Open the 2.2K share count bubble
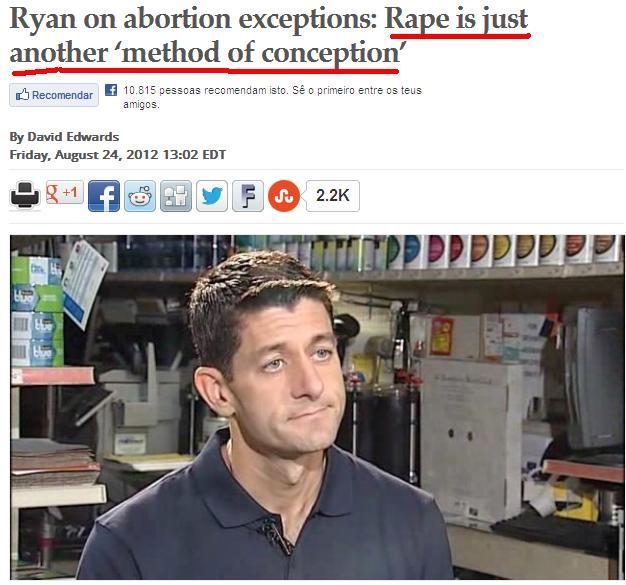 333,196
